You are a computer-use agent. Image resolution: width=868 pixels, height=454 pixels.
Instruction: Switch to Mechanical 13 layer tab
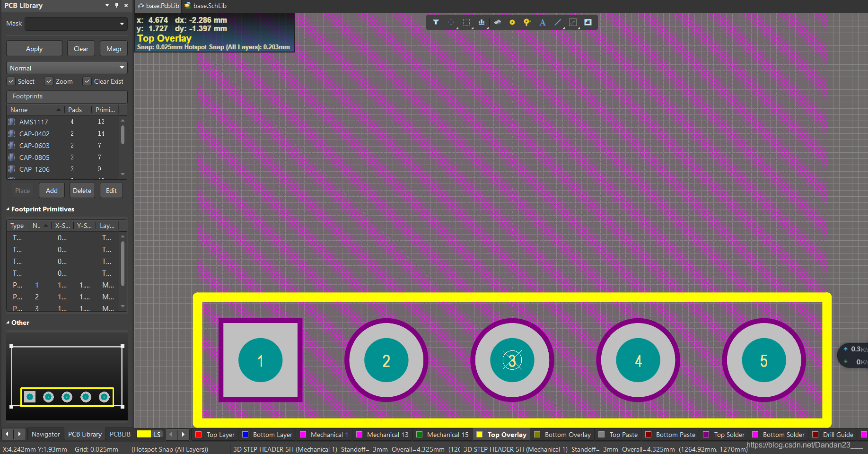[x=382, y=435]
